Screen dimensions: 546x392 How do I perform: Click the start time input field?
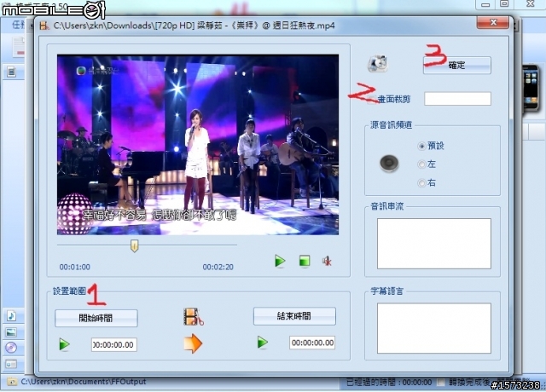[x=113, y=344]
